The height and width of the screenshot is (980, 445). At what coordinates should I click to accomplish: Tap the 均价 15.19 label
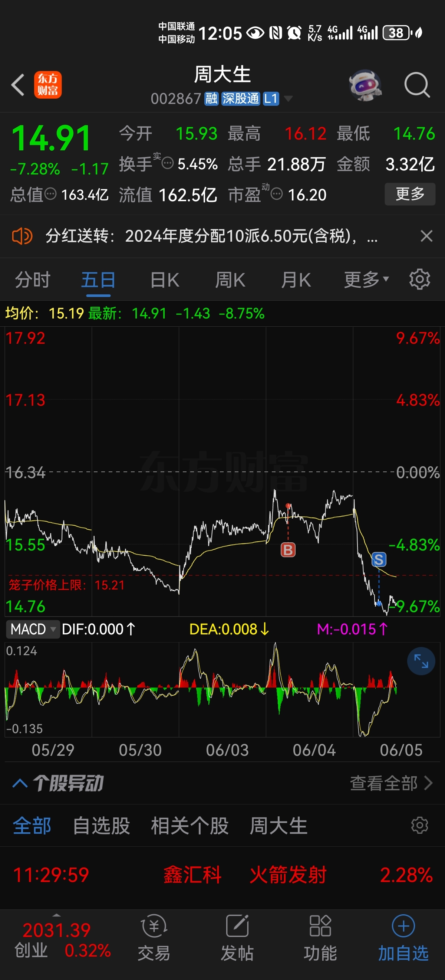(44, 313)
